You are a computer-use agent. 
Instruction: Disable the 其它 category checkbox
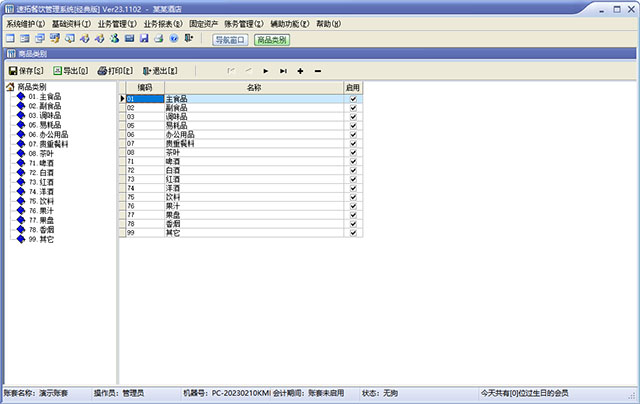tap(353, 231)
